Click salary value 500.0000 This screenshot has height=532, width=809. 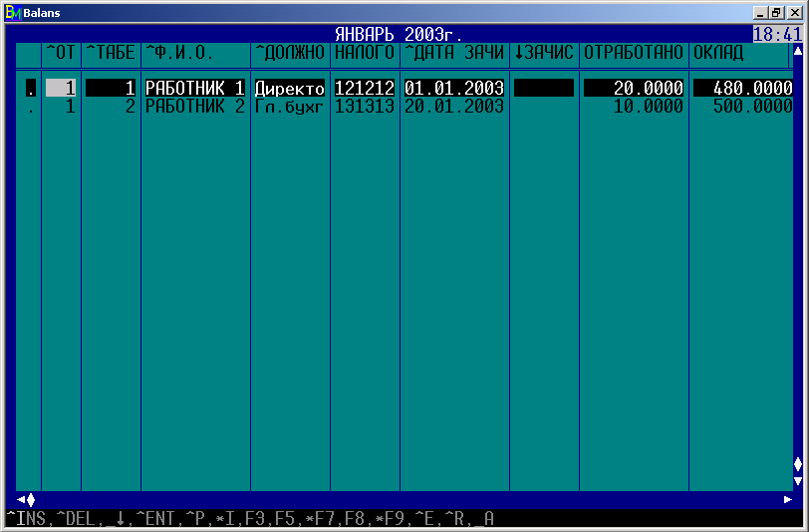pos(753,107)
